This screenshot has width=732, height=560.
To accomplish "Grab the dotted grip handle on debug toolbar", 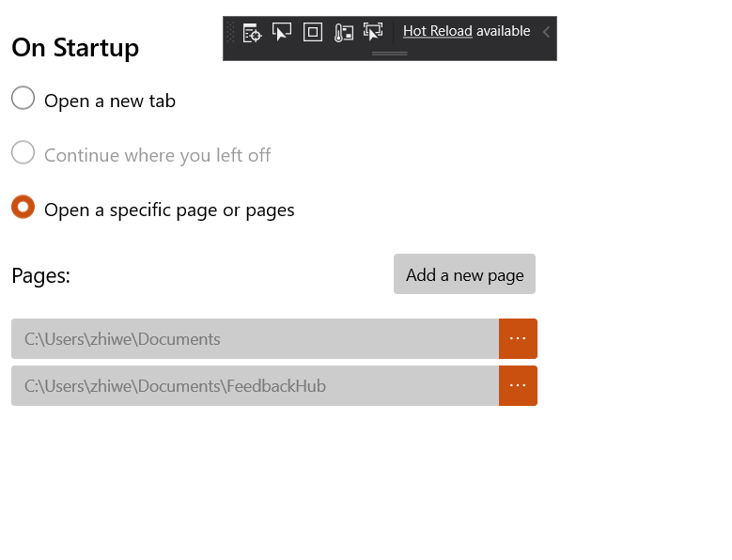I will [230, 32].
